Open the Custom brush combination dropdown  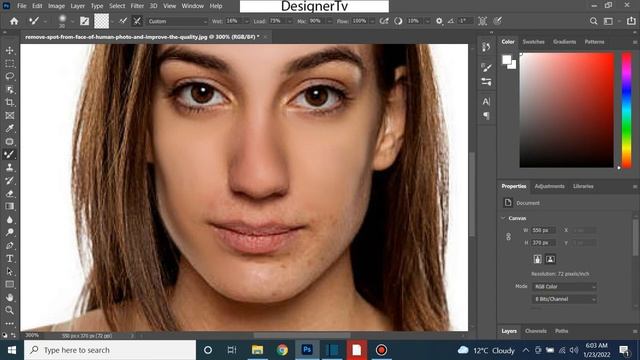tap(177, 21)
